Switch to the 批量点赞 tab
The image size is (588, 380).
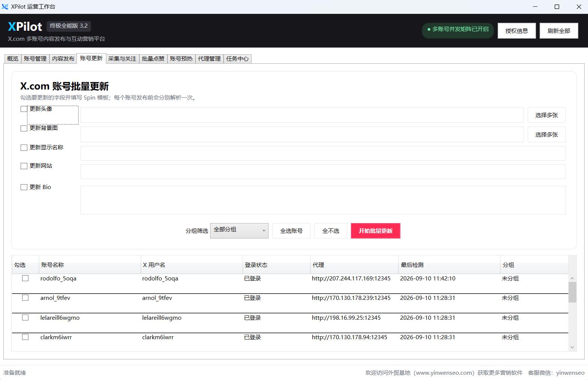[x=153, y=59]
